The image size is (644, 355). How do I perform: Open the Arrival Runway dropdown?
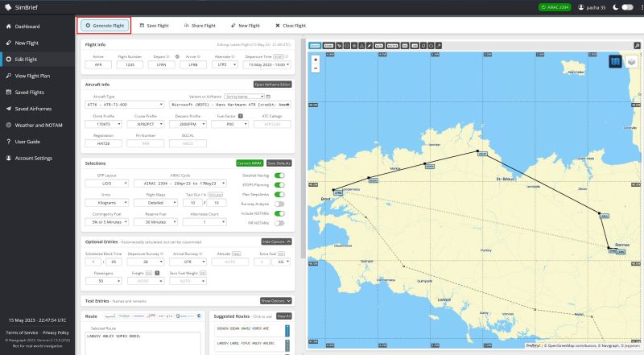point(188,262)
